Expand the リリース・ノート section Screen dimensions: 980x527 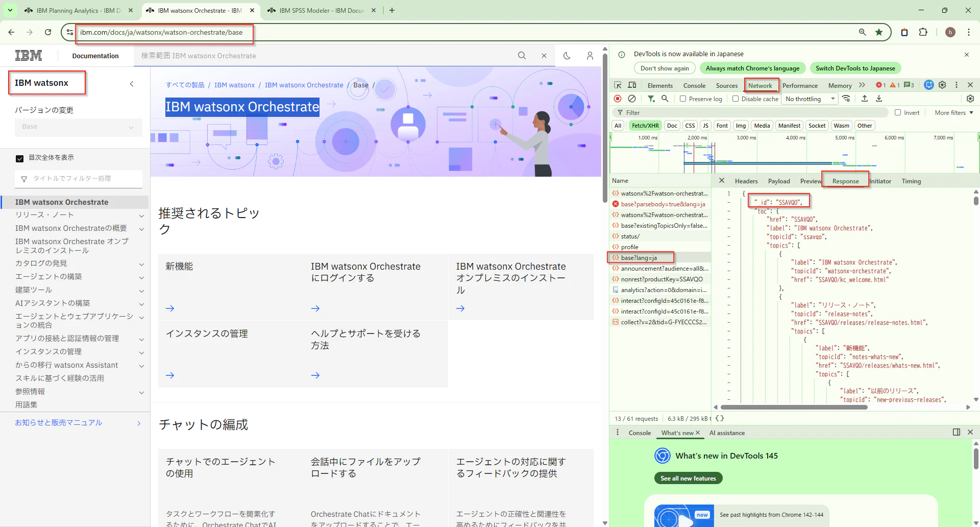(x=141, y=216)
